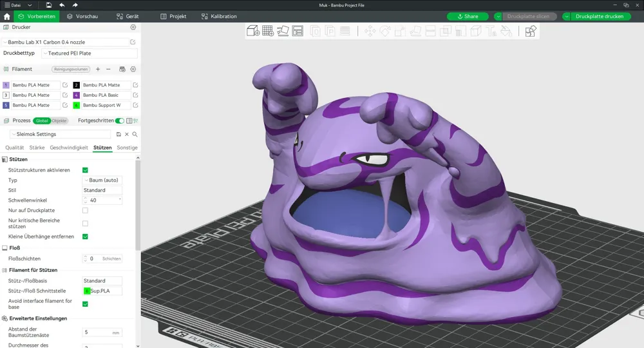644x348 pixels.
Task: Toggle Stützstrukturen aktivieren checkbox
Action: click(86, 170)
